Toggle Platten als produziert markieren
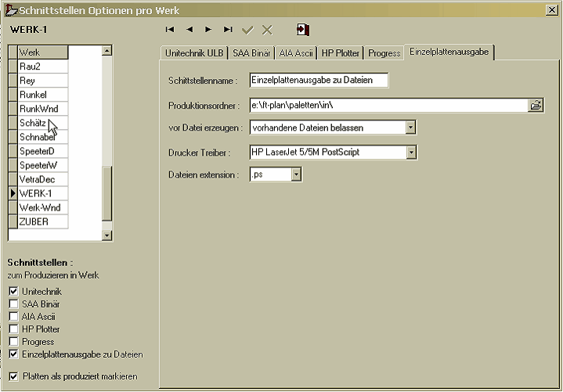Viewport: 563px width, 392px height. (x=13, y=376)
